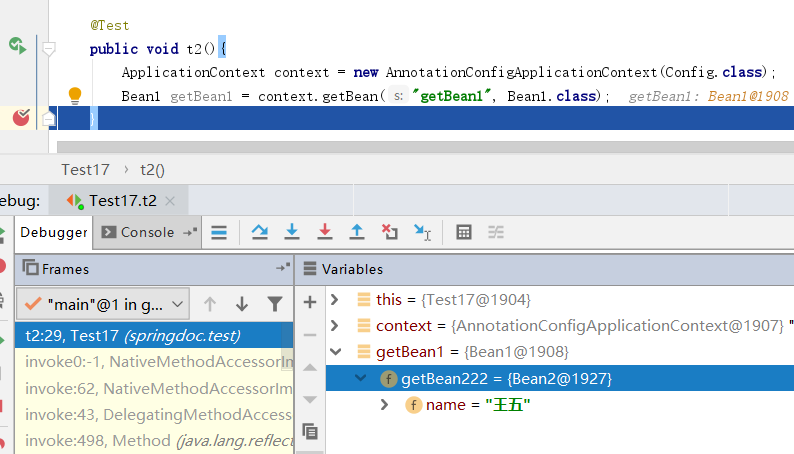Close the Test17.t2 debug tab
The image size is (794, 454).
[x=170, y=201]
